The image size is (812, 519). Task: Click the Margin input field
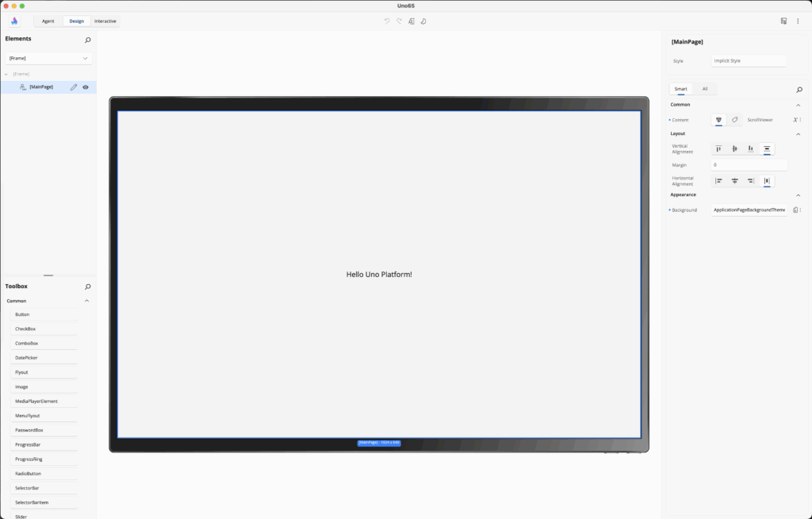(749, 165)
